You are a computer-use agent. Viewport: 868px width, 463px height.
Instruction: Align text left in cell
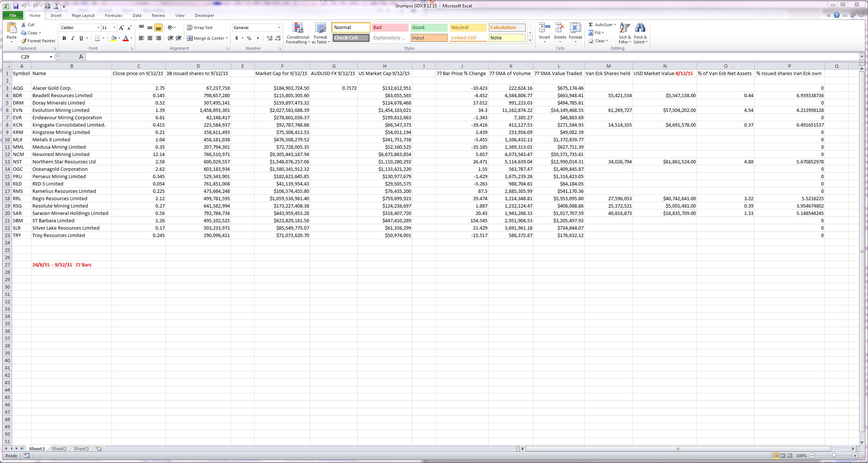[141, 38]
